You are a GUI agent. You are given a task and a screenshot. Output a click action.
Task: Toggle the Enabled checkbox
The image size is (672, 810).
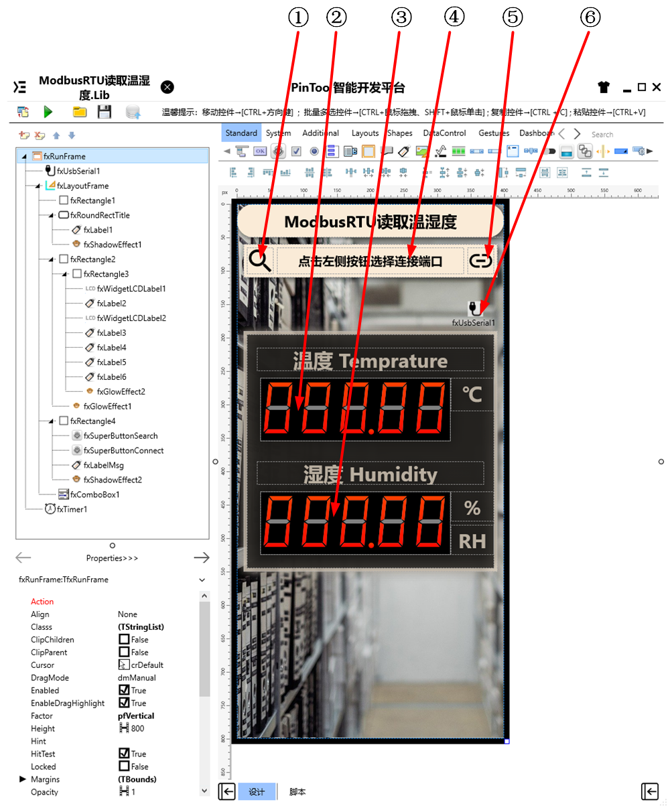124,690
